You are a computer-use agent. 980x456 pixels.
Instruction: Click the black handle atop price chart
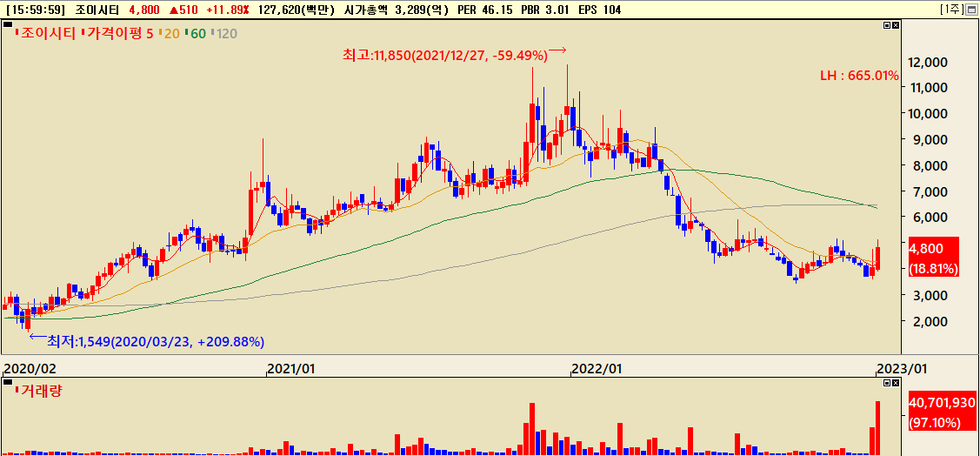tap(8, 24)
